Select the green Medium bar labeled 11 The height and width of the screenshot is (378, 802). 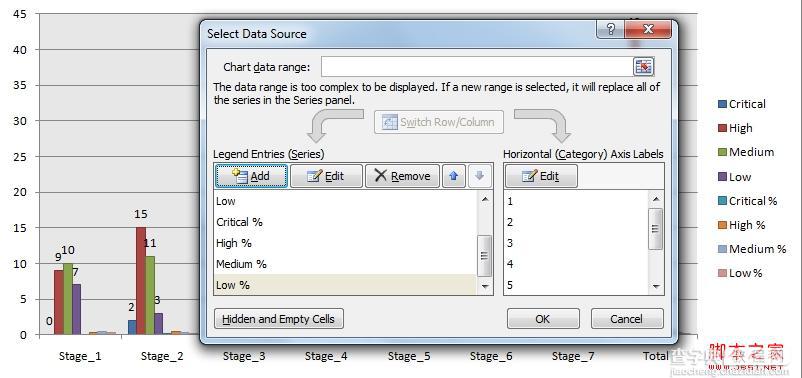(150, 295)
